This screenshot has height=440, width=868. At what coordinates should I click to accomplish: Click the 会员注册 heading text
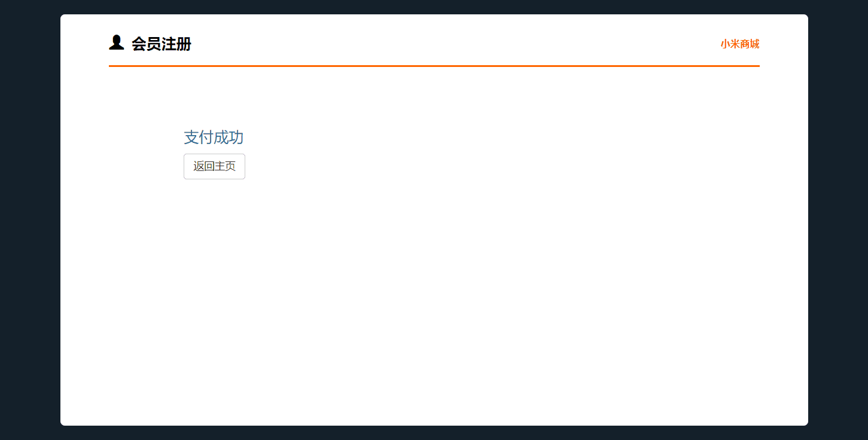[162, 44]
